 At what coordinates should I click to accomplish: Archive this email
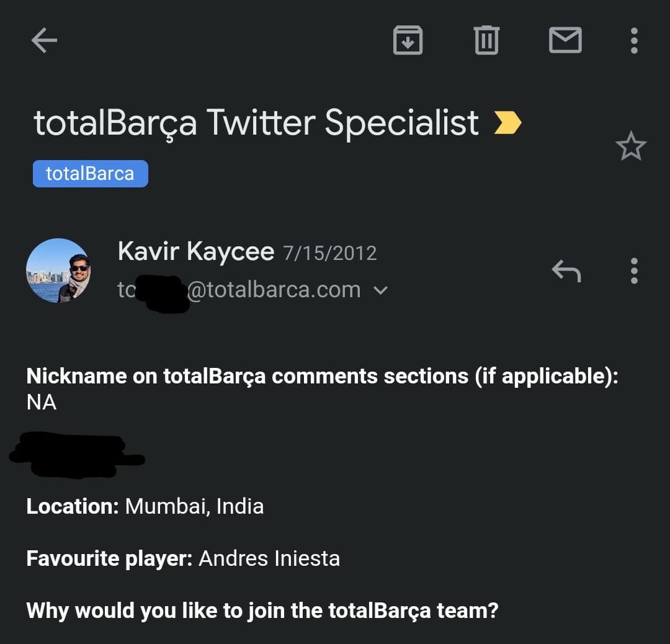[408, 41]
